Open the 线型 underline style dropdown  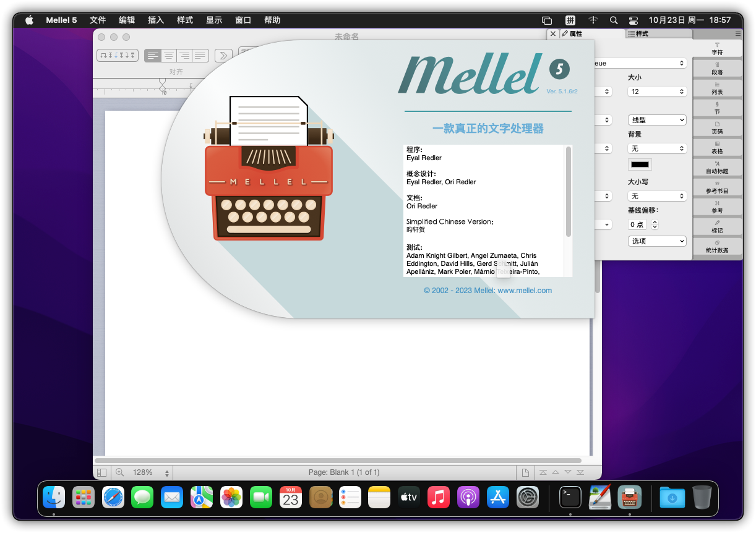click(x=656, y=119)
